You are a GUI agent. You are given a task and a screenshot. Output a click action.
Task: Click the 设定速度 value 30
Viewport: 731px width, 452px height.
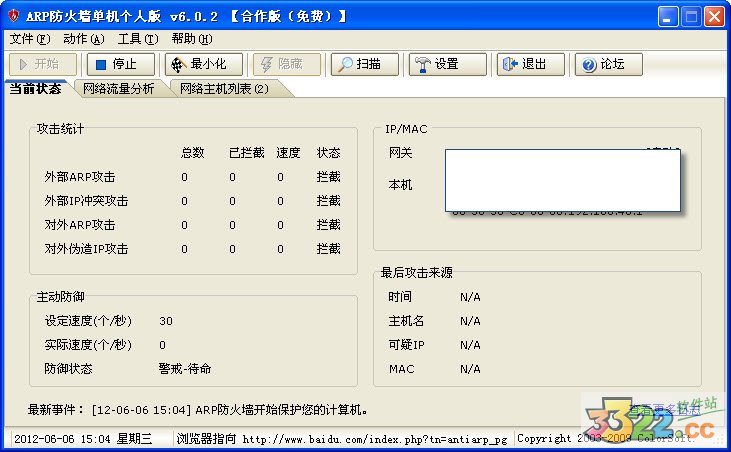point(166,321)
